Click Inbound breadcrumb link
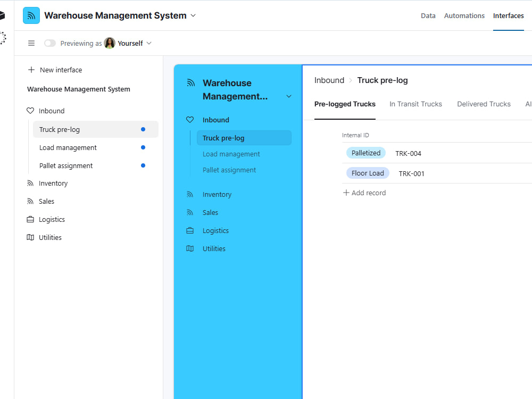The image size is (532, 399). click(x=329, y=80)
